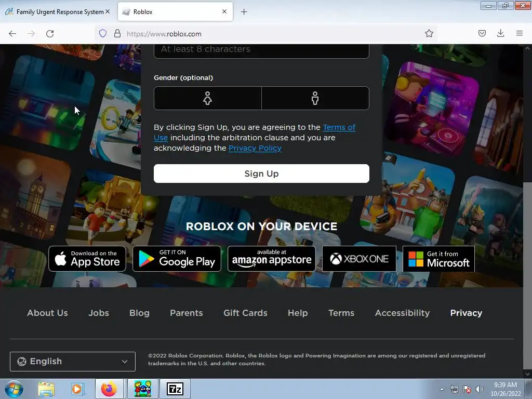Open the Firefox hamburger menu
Image resolution: width=532 pixels, height=399 pixels.
point(520,33)
